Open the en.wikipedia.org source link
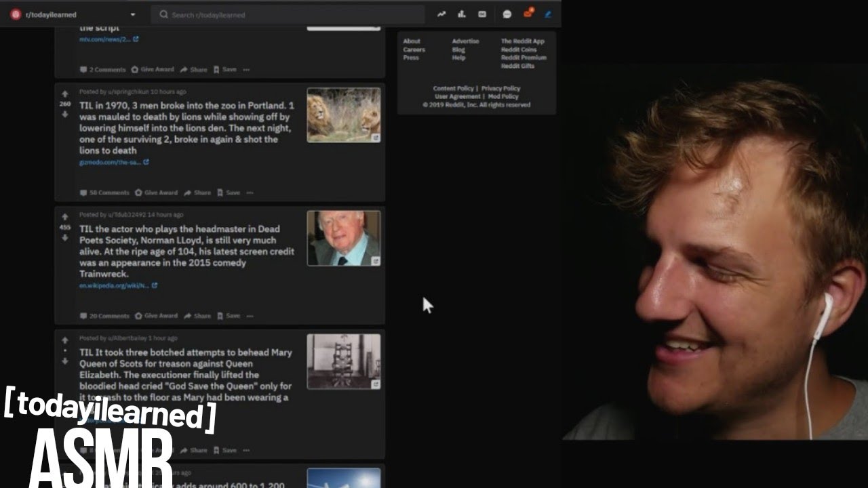Screen dimensions: 868x488 pyautogui.click(x=118, y=285)
